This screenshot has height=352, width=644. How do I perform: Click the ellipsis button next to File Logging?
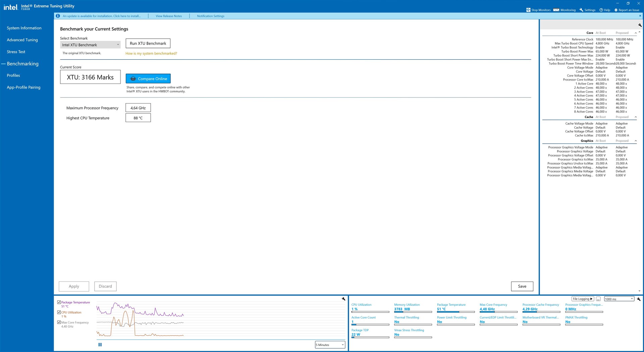[598, 299]
